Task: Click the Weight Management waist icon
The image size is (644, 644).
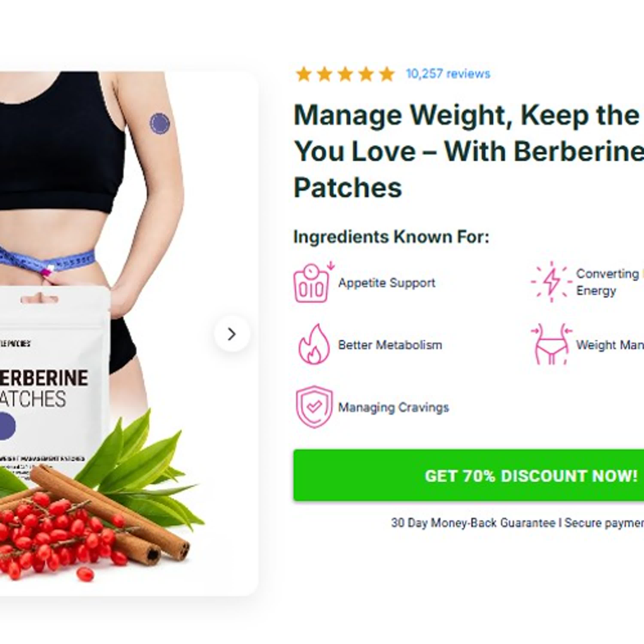Action: [551, 344]
